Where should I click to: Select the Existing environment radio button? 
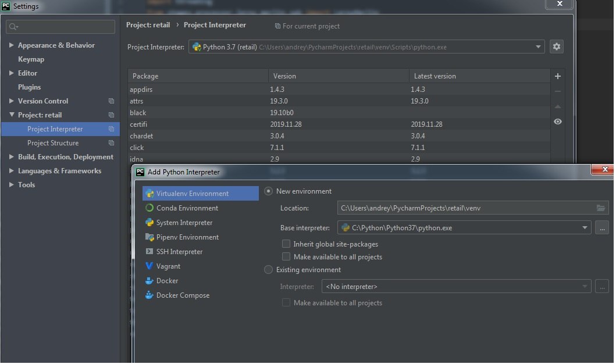[x=269, y=270]
